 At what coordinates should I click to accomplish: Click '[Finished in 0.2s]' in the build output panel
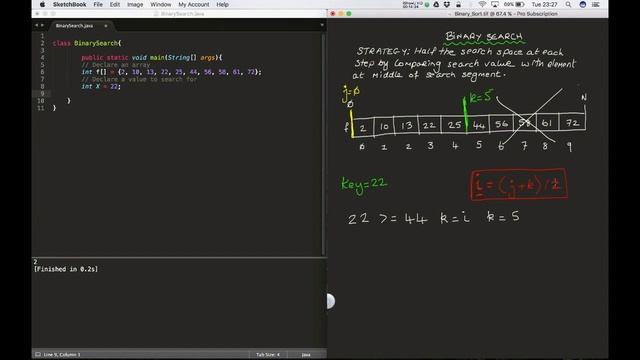coord(66,269)
